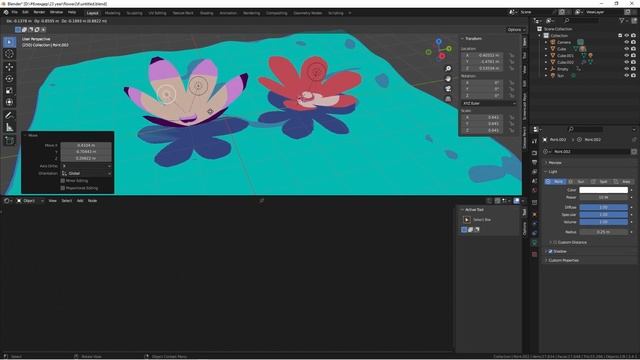This screenshot has height=360, width=640.
Task: Click the outliner search field
Action: pyautogui.click(x=581, y=20)
